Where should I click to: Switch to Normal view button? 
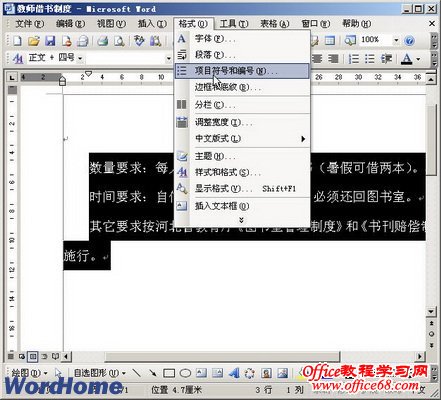tap(11, 356)
